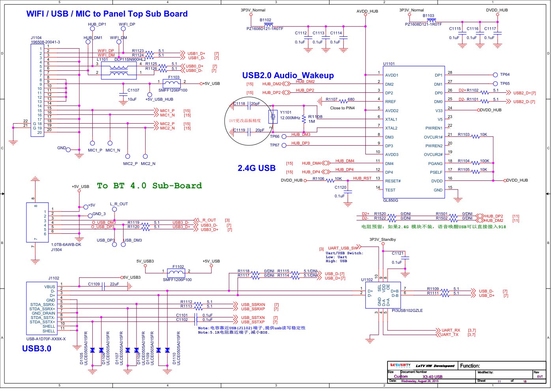Click the HUB_DP1 test point label
The height and width of the screenshot is (392, 554).
point(97,24)
